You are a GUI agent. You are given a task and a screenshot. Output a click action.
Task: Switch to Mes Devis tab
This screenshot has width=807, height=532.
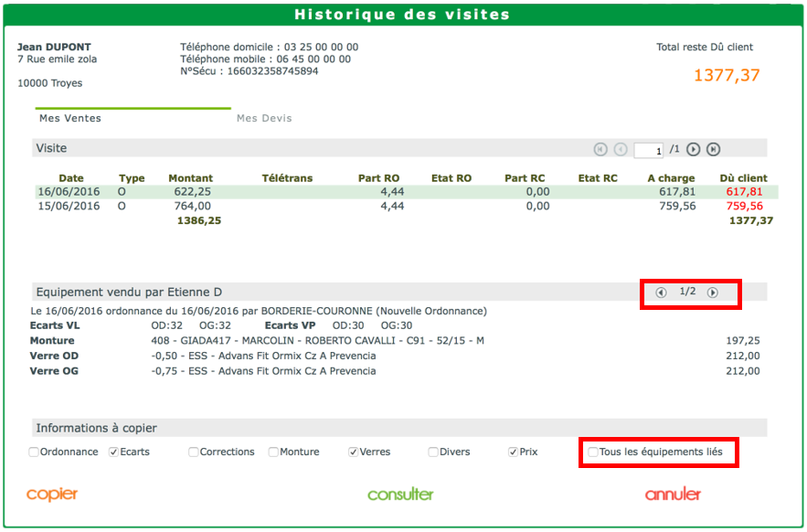tap(264, 118)
